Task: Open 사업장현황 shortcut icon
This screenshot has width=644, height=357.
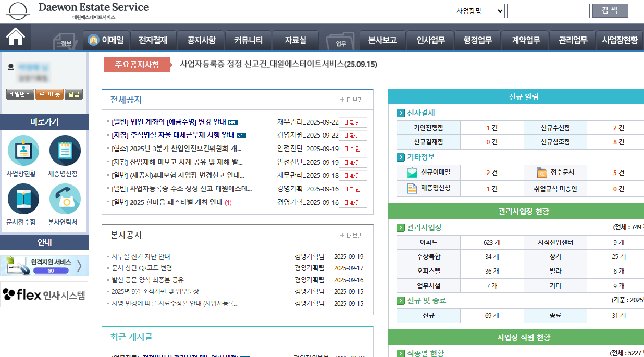Action: tap(23, 151)
